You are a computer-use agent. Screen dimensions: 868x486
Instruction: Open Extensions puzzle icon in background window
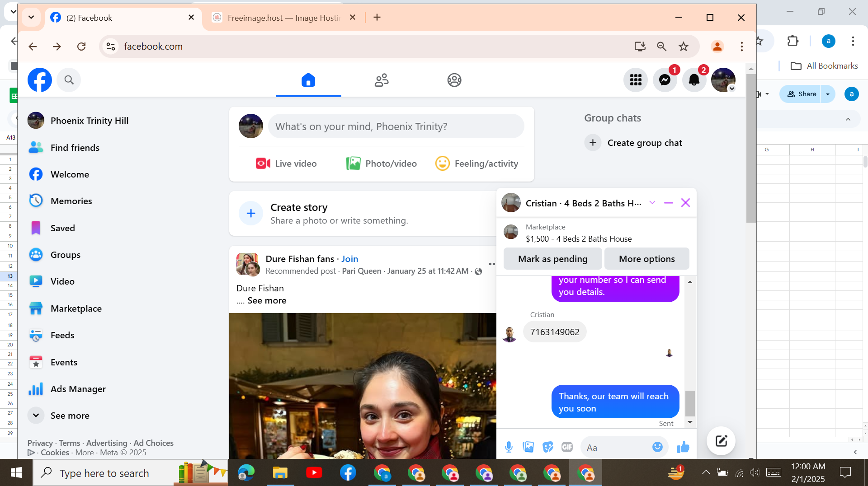tap(793, 41)
